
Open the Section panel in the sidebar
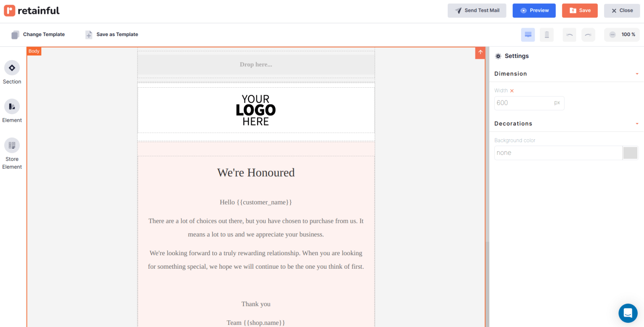point(12,71)
